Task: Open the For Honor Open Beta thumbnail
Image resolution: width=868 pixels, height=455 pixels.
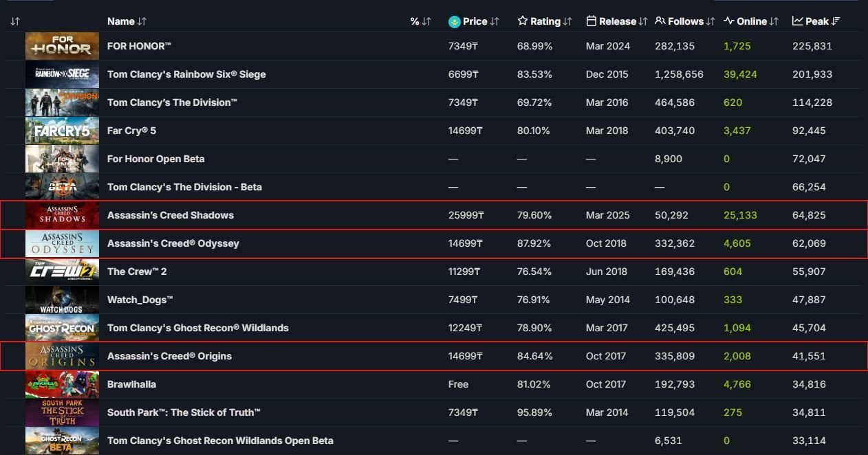Action: tap(62, 159)
